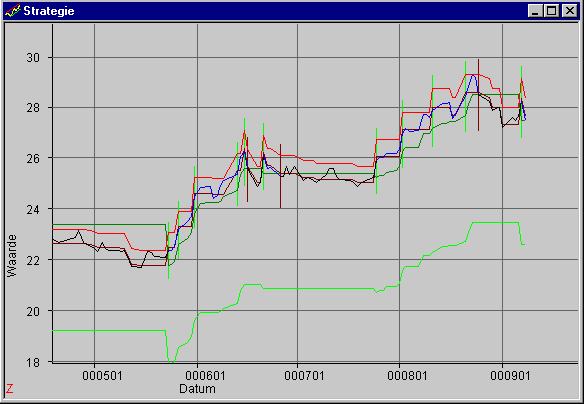The image size is (584, 404).
Task: Click the Strategie window chart icon
Action: point(12,11)
